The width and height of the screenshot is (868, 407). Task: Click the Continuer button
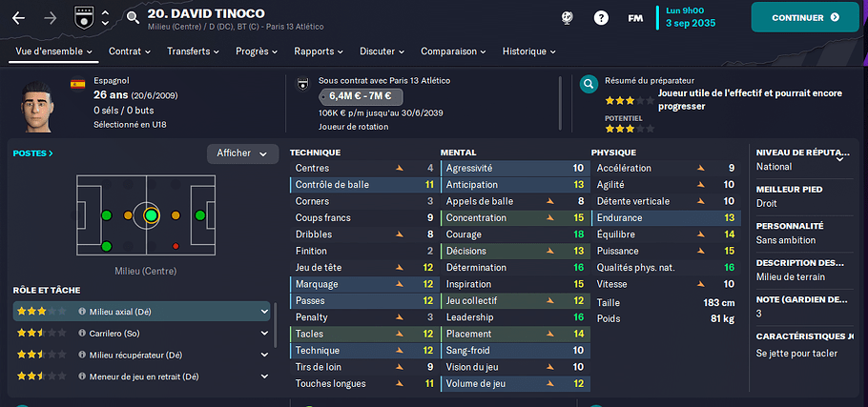point(805,18)
